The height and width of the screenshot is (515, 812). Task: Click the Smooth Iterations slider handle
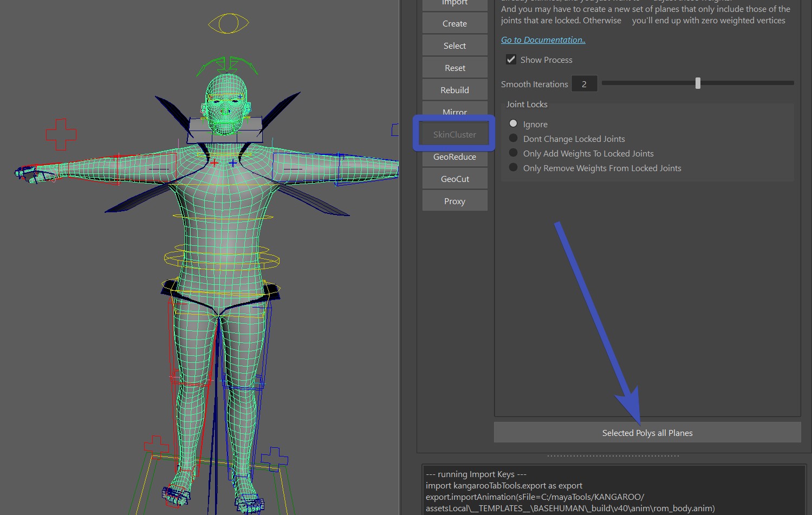pos(698,83)
